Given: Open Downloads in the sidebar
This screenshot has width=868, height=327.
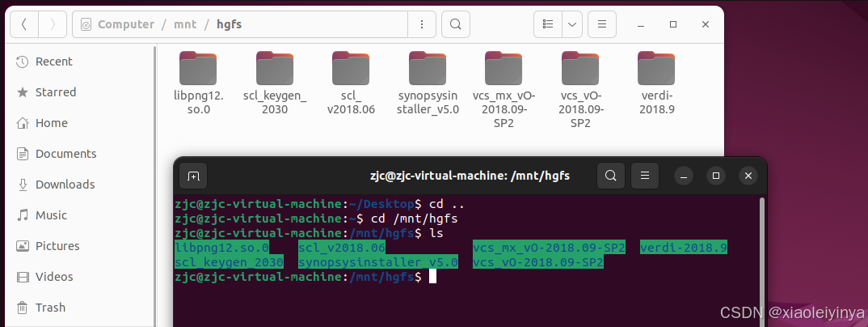Looking at the screenshot, I should (80, 185).
